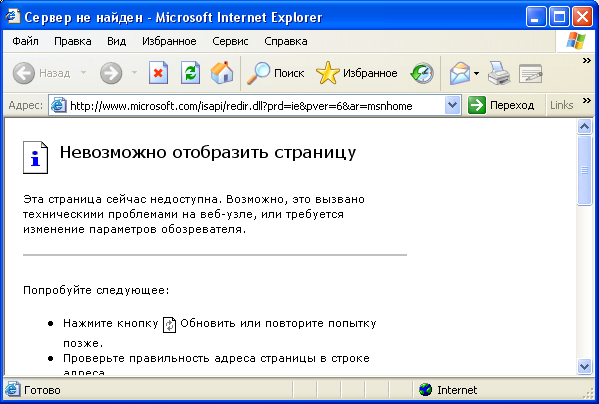Click scrollbar up arrow
The height and width of the screenshot is (404, 599).
click(584, 126)
